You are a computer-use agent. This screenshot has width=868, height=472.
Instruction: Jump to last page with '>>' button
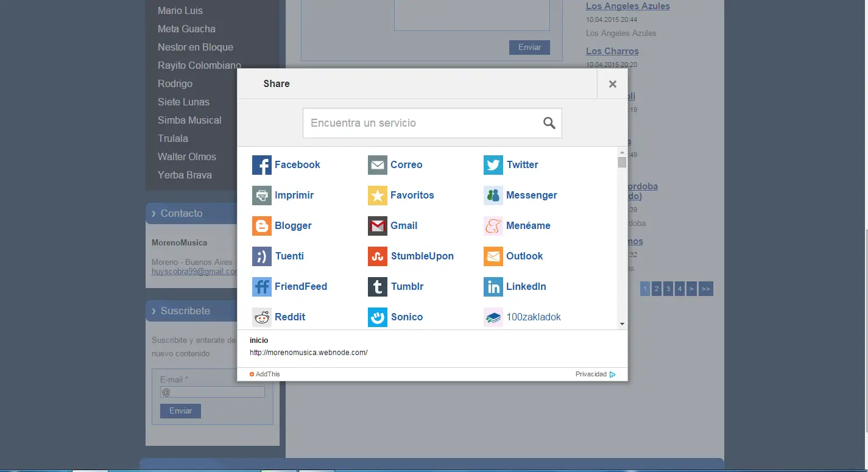(706, 289)
